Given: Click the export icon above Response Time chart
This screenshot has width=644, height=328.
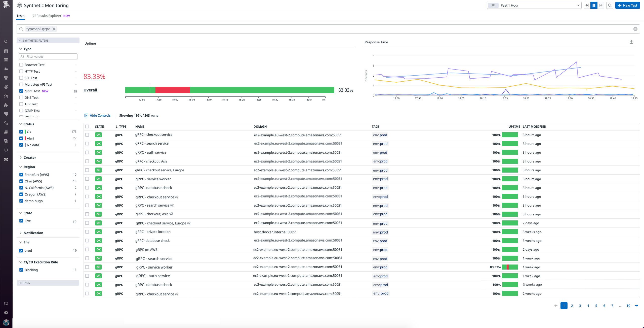Looking at the screenshot, I should pos(631,42).
